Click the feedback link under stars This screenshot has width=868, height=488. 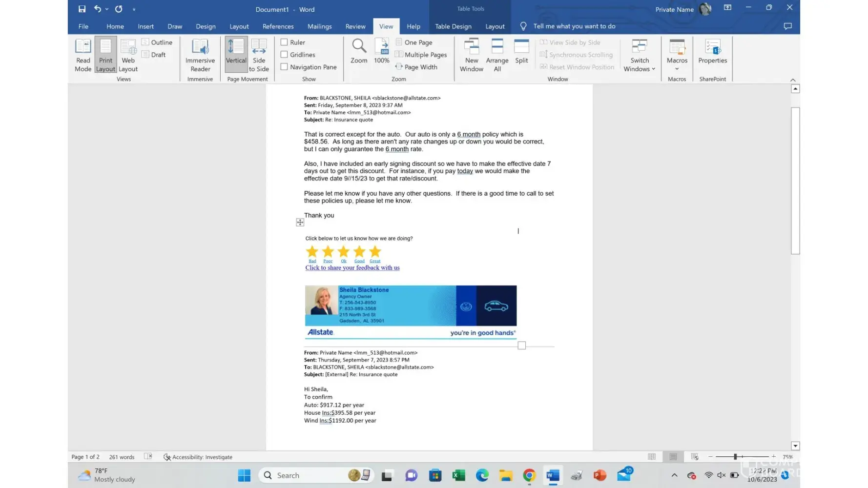(x=352, y=268)
